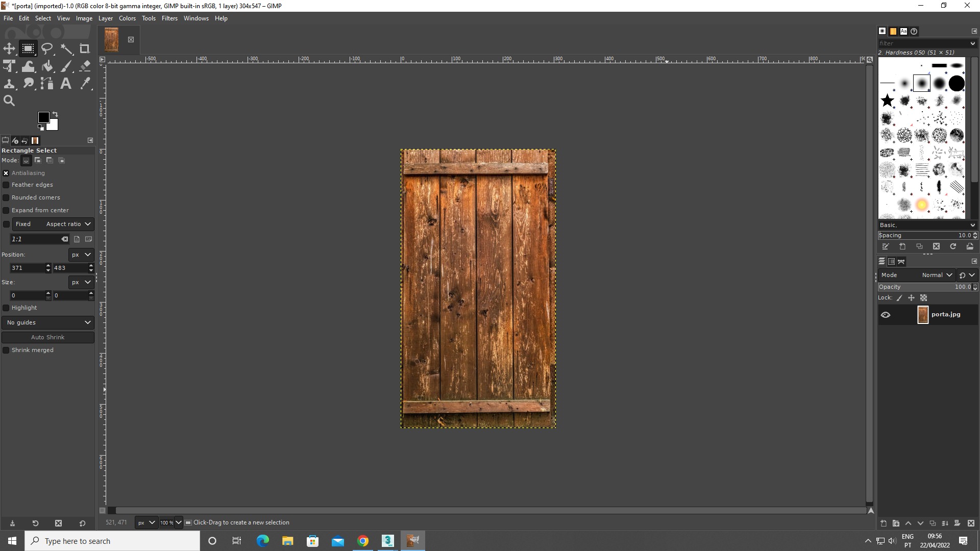Toggle the Antialiasing checkbox
980x551 pixels.
pos(6,173)
